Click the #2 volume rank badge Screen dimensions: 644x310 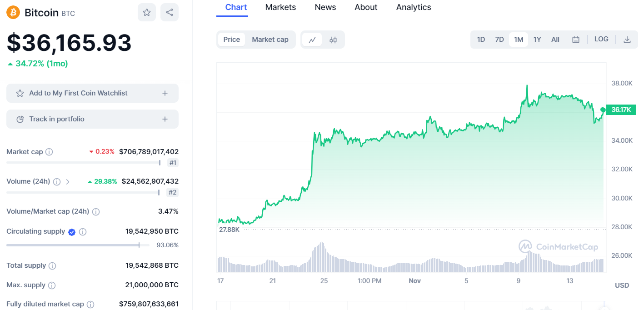[x=172, y=192]
